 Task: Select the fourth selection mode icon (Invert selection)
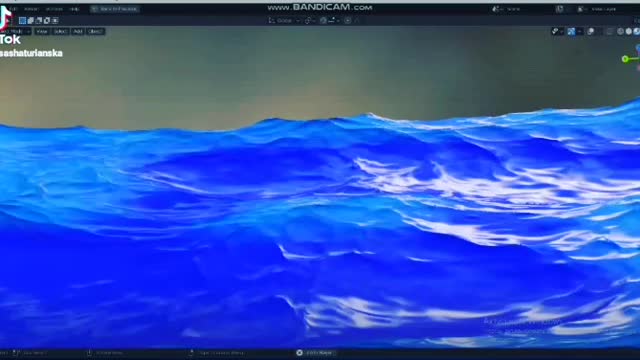(x=47, y=20)
